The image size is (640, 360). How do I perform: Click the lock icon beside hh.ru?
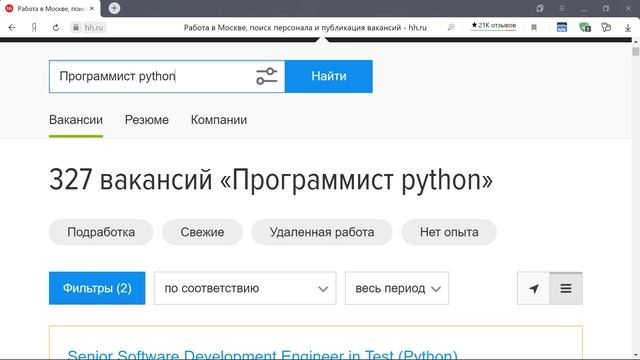point(76,27)
